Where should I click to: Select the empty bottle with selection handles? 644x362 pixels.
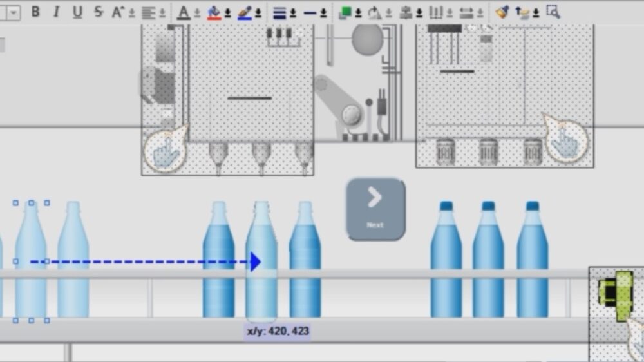[31, 262]
